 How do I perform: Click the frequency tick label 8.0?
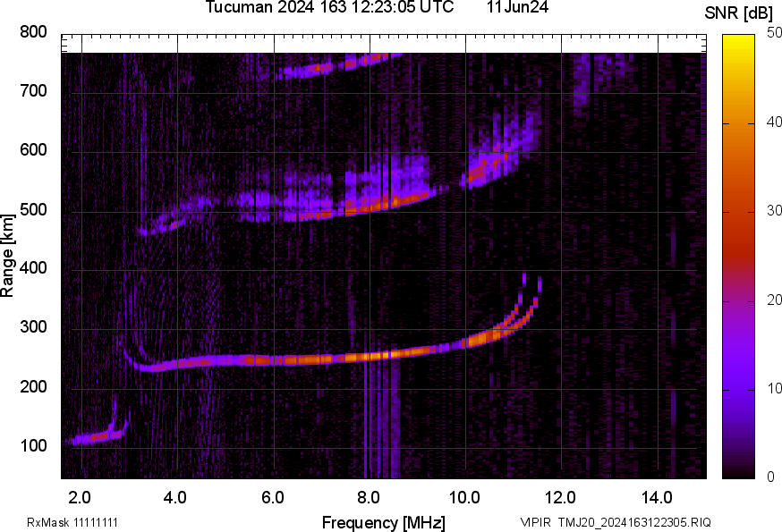(x=368, y=498)
